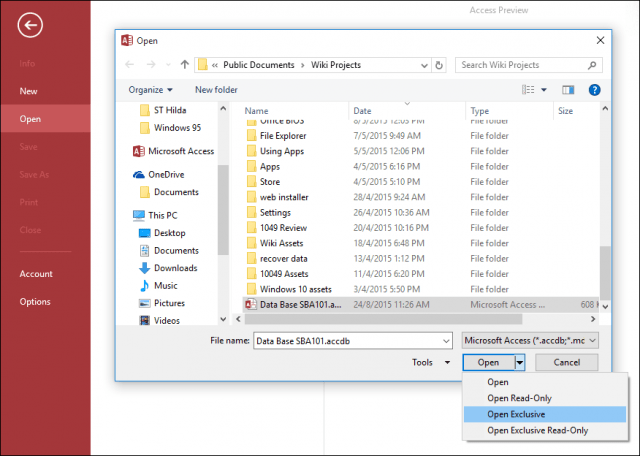Select the Data Base SBA101 Access file icon

(x=251, y=305)
